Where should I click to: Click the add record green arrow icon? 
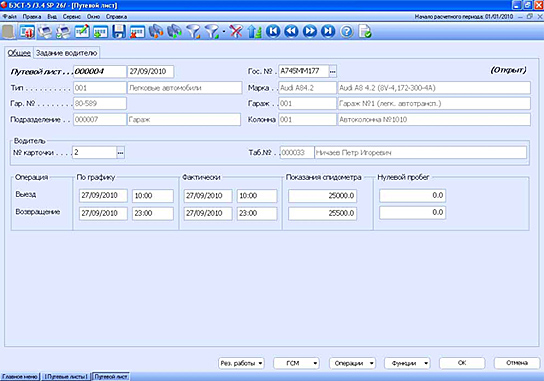click(100, 32)
